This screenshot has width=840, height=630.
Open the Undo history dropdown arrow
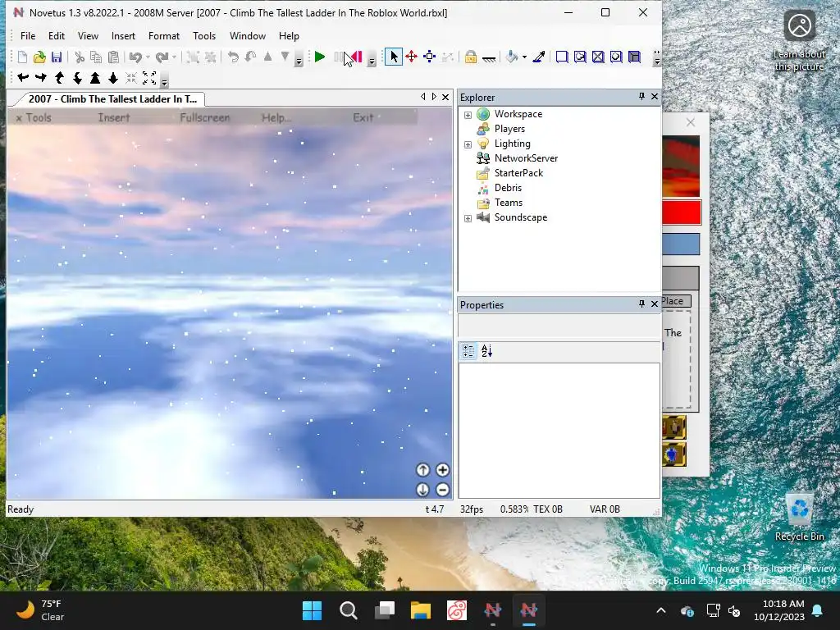point(148,57)
